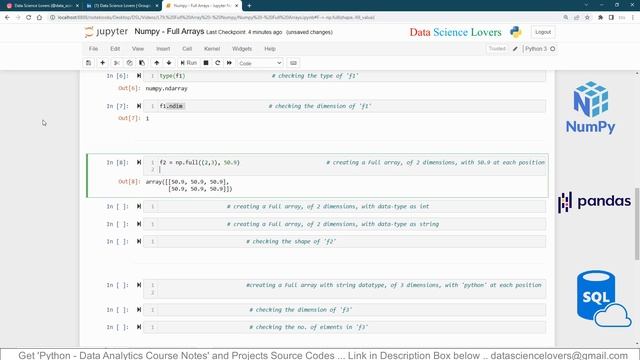Click the Out[8] array output text
Viewport: 640px width, 360px height.
point(189,185)
